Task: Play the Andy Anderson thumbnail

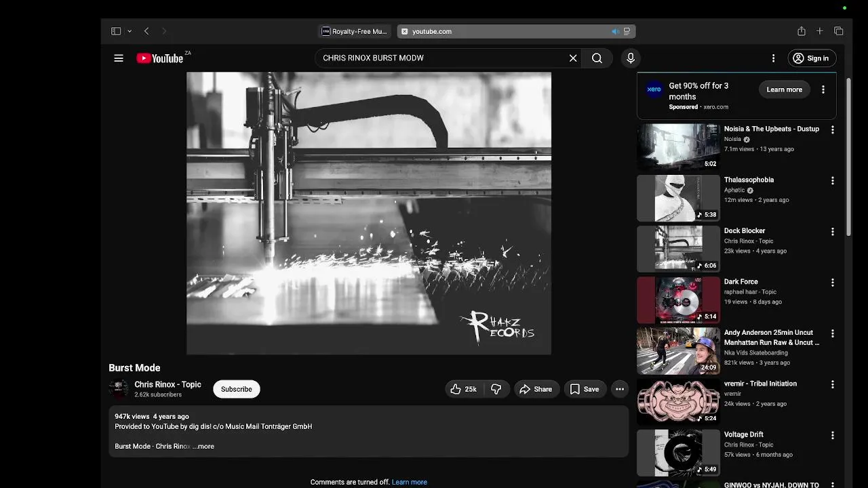Action: [x=678, y=351]
